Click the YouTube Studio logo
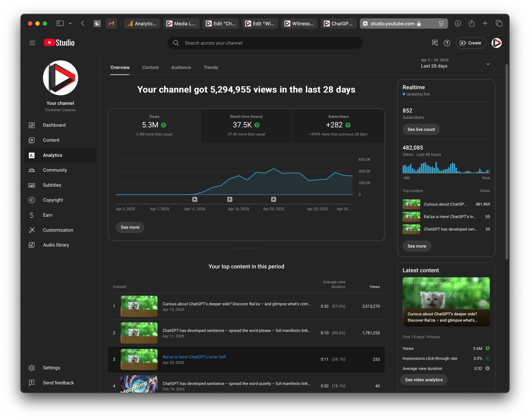530x420 pixels. coord(59,43)
